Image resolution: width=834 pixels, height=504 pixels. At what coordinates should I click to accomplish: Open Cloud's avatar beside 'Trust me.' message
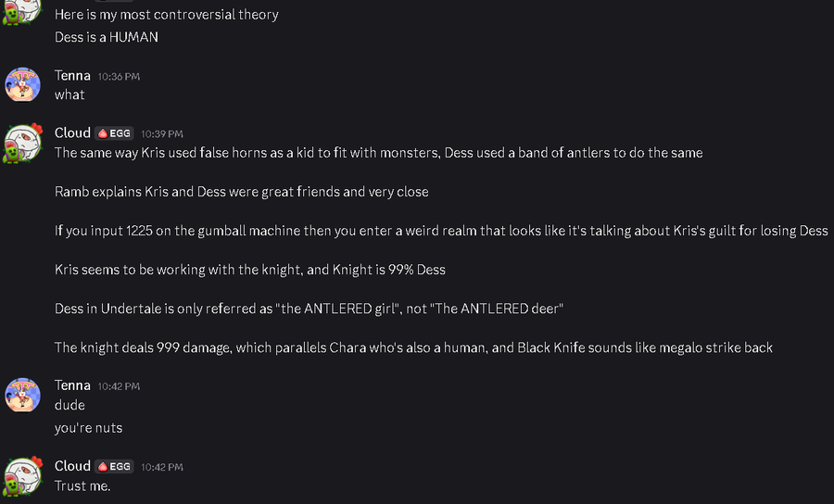point(22,476)
